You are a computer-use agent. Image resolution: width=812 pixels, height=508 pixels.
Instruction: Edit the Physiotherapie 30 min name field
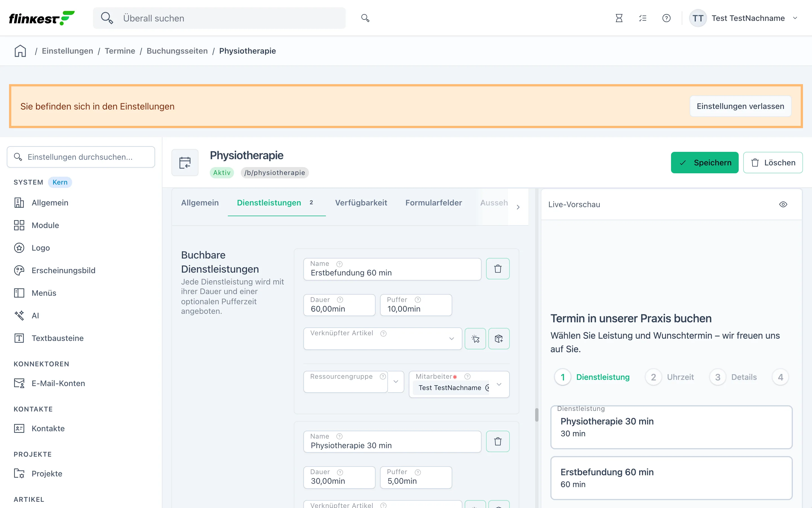[x=392, y=442]
